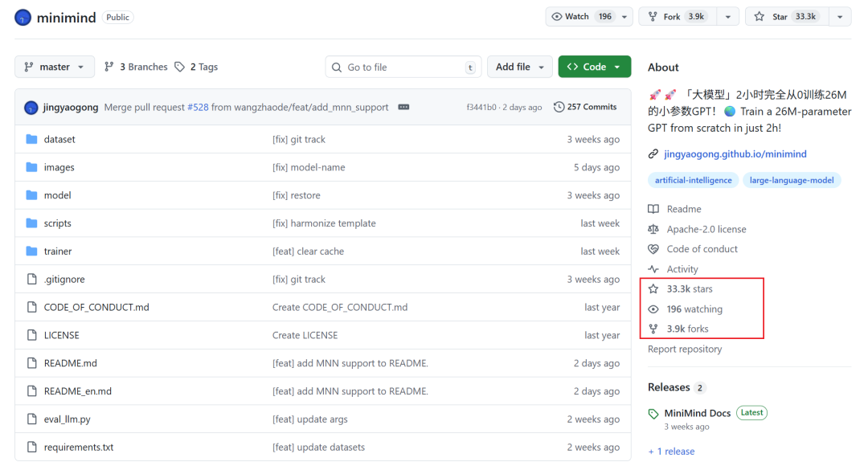
Task: Open the dataset folder
Action: click(59, 139)
